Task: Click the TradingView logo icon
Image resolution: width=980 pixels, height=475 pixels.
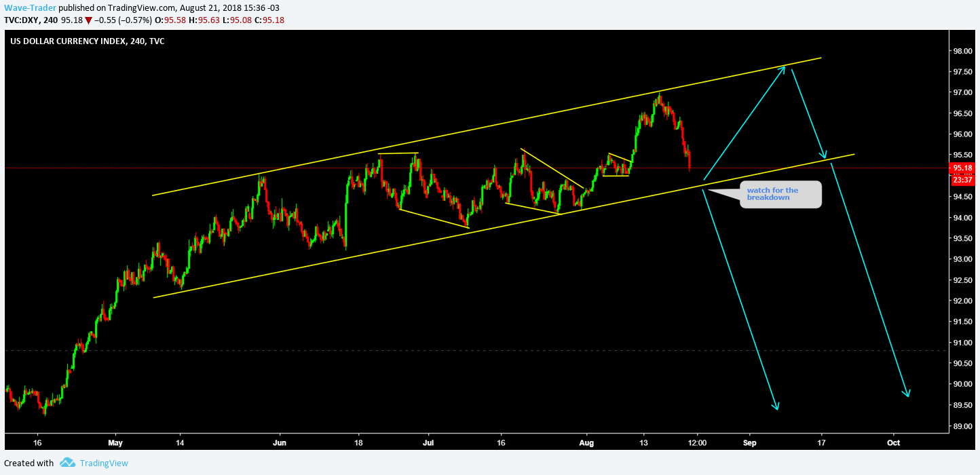Action: (67, 463)
